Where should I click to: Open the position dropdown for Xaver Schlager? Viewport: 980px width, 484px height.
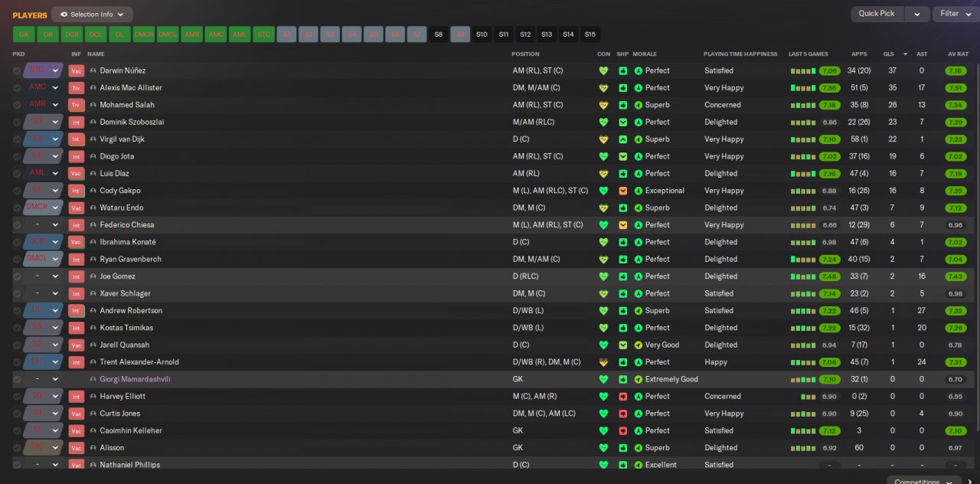43,293
